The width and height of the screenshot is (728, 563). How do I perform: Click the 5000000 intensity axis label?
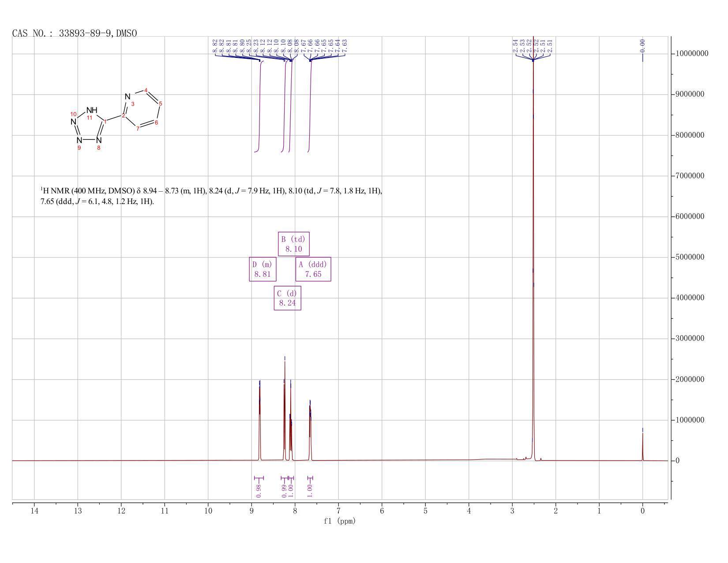[690, 257]
